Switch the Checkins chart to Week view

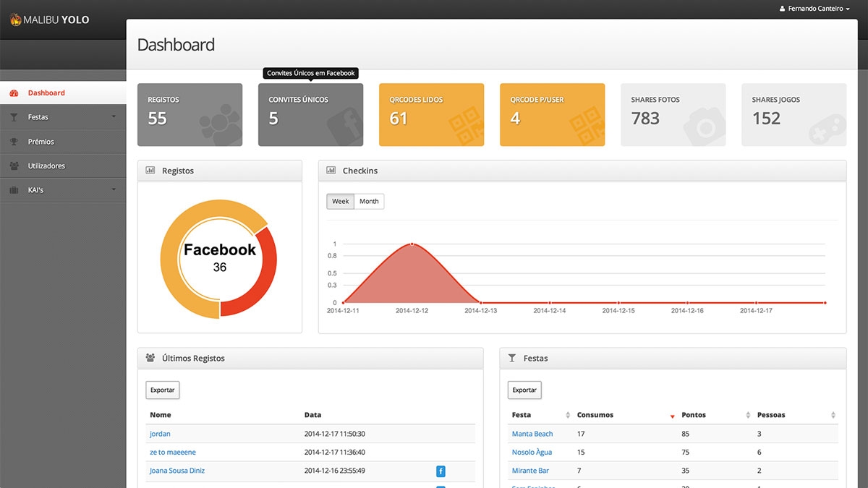click(341, 202)
